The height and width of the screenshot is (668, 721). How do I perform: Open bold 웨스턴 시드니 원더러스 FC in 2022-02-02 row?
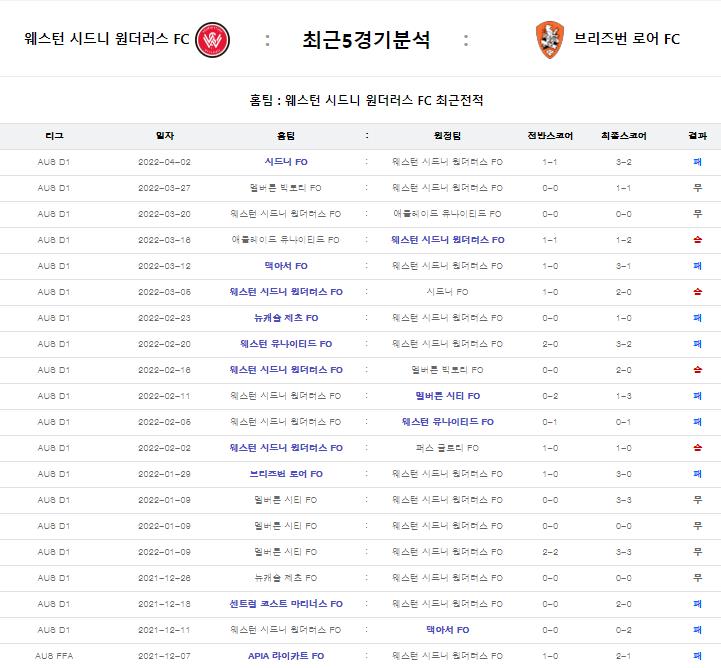[286, 448]
